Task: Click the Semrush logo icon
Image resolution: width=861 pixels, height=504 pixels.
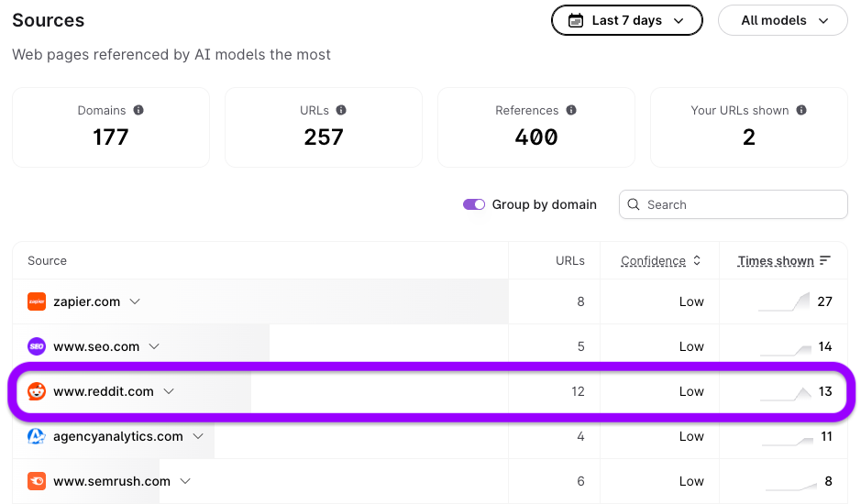Action: click(37, 481)
